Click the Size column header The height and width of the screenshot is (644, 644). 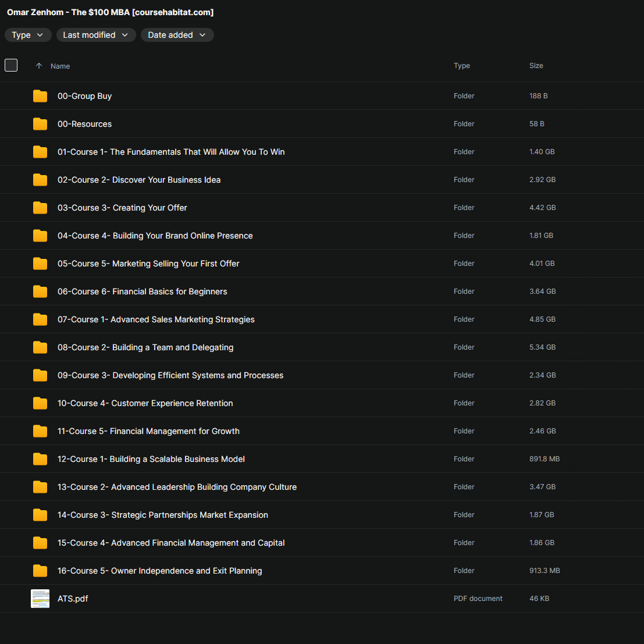(x=536, y=66)
